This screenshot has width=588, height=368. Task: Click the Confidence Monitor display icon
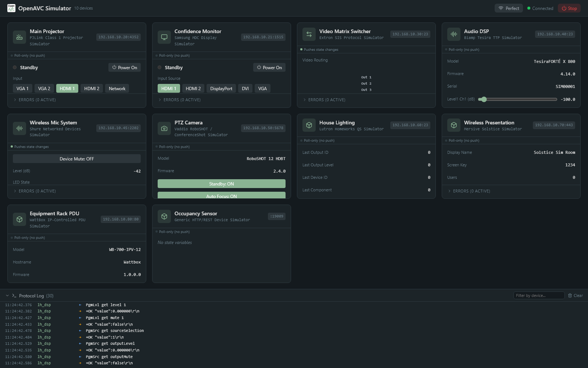click(x=164, y=37)
